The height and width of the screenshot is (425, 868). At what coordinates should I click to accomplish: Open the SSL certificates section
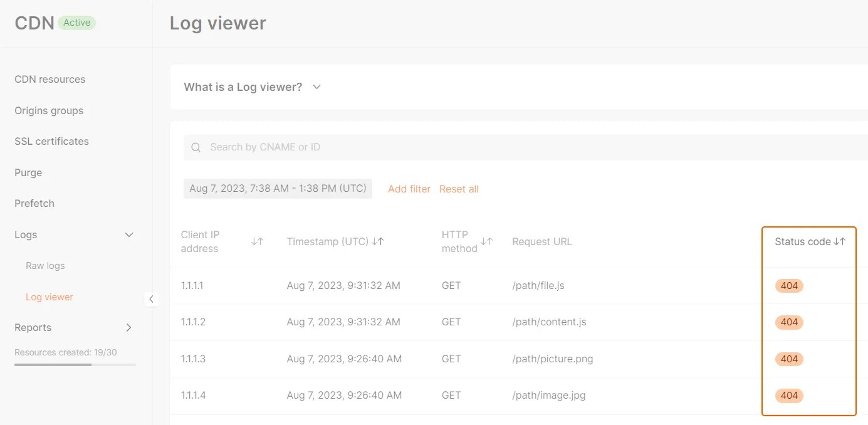(x=51, y=141)
